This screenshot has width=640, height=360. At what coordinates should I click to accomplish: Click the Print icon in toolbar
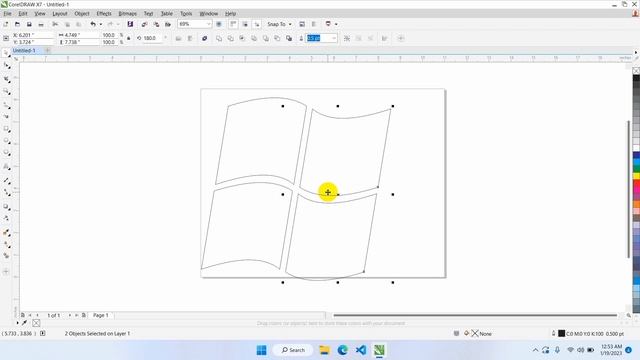41,24
